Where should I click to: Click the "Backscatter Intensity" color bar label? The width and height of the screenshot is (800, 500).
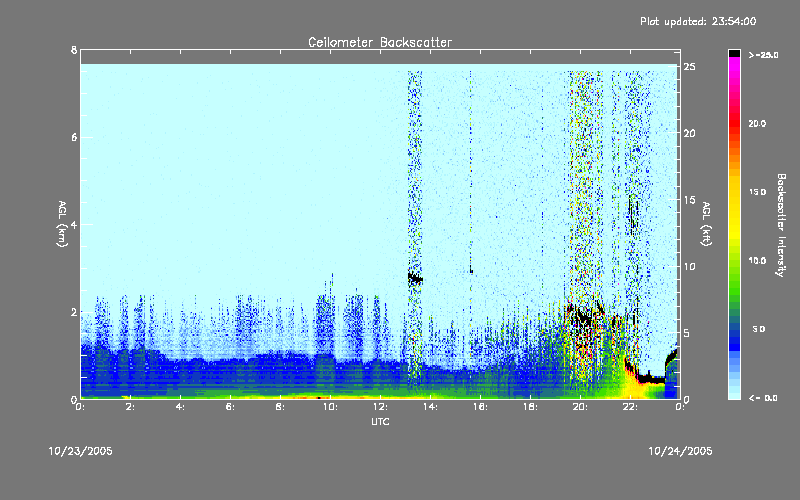tap(781, 225)
